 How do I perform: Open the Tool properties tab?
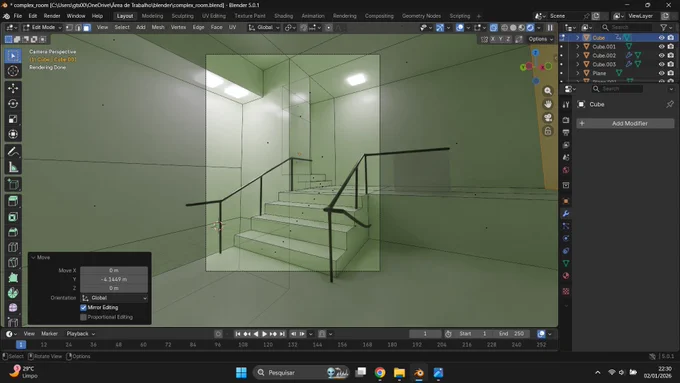[x=566, y=105]
